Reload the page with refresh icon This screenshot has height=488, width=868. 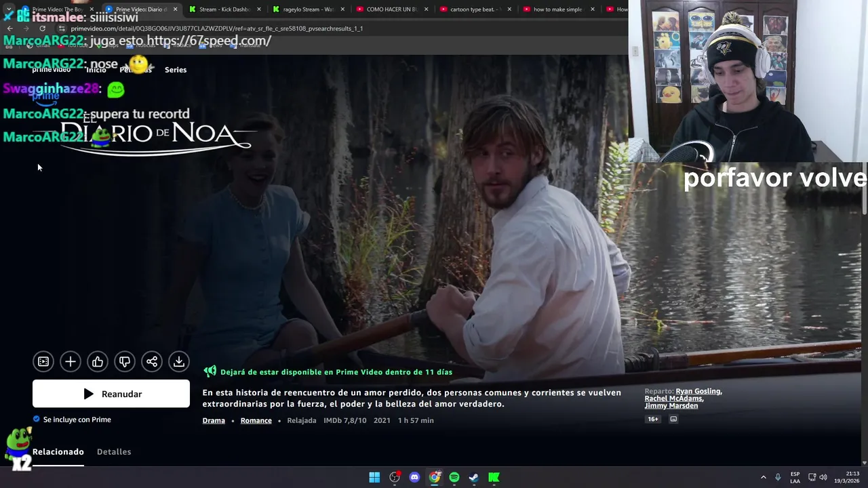coord(43,28)
